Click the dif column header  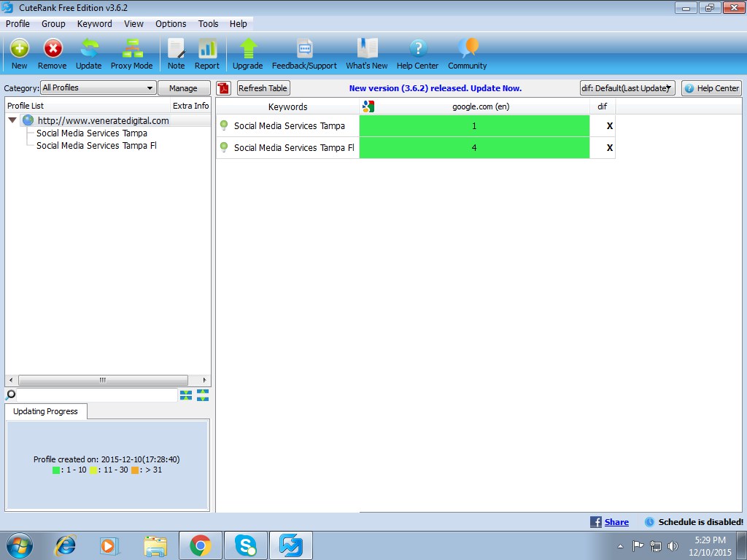603,106
